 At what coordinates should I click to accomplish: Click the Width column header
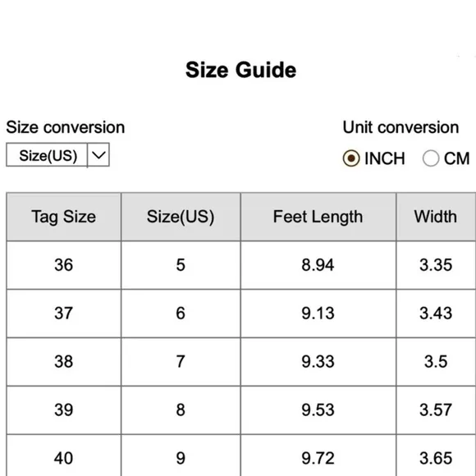pyautogui.click(x=436, y=217)
